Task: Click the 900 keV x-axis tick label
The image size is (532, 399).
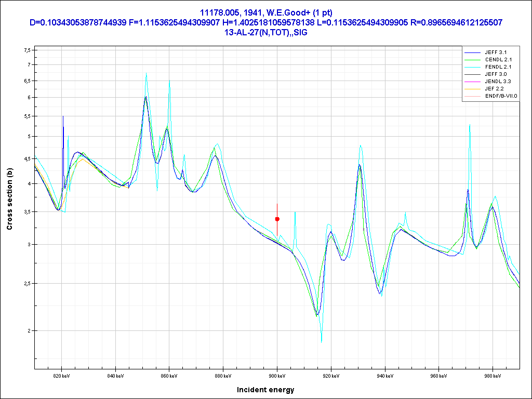Action: tap(277, 375)
